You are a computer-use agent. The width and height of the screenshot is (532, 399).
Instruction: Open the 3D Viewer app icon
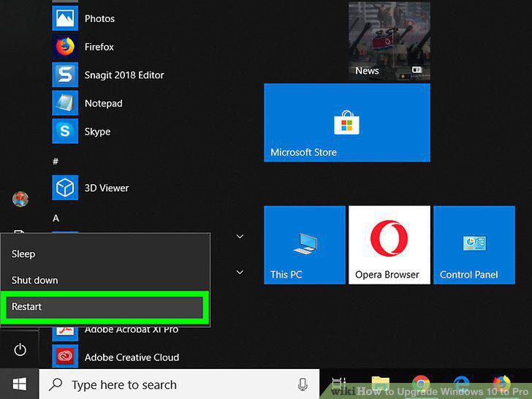click(x=65, y=188)
